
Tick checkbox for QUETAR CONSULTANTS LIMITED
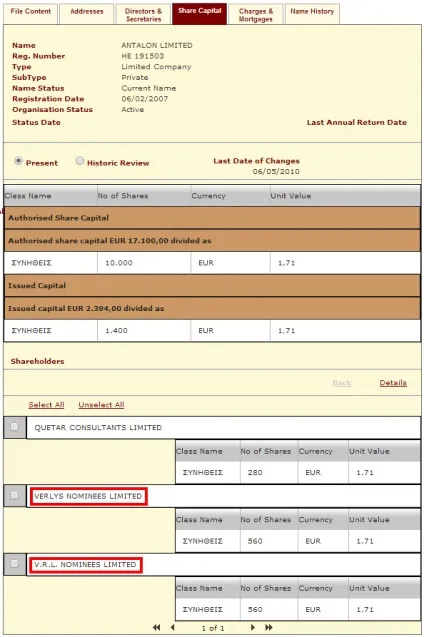coord(14,427)
